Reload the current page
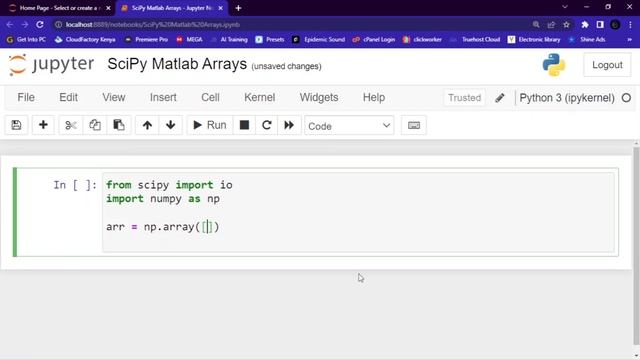Screen dimensions: 640x360 (x=40, y=24)
